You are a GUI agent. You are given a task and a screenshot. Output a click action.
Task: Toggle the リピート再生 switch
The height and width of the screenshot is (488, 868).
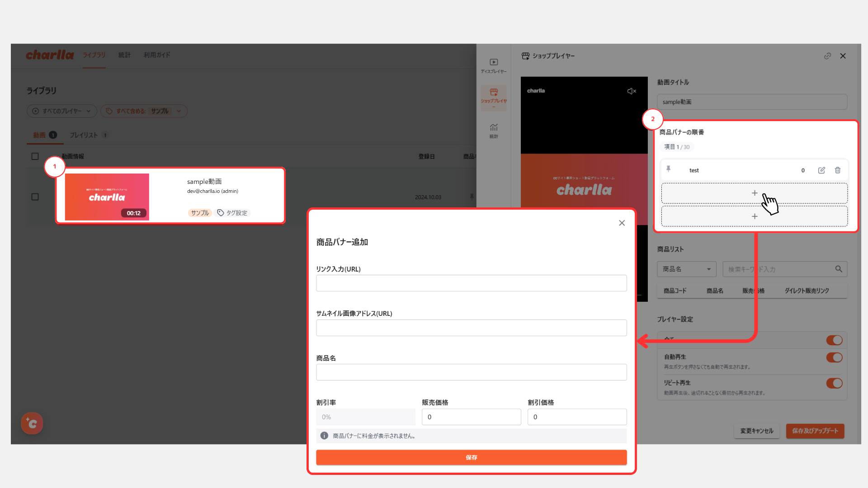pyautogui.click(x=834, y=383)
